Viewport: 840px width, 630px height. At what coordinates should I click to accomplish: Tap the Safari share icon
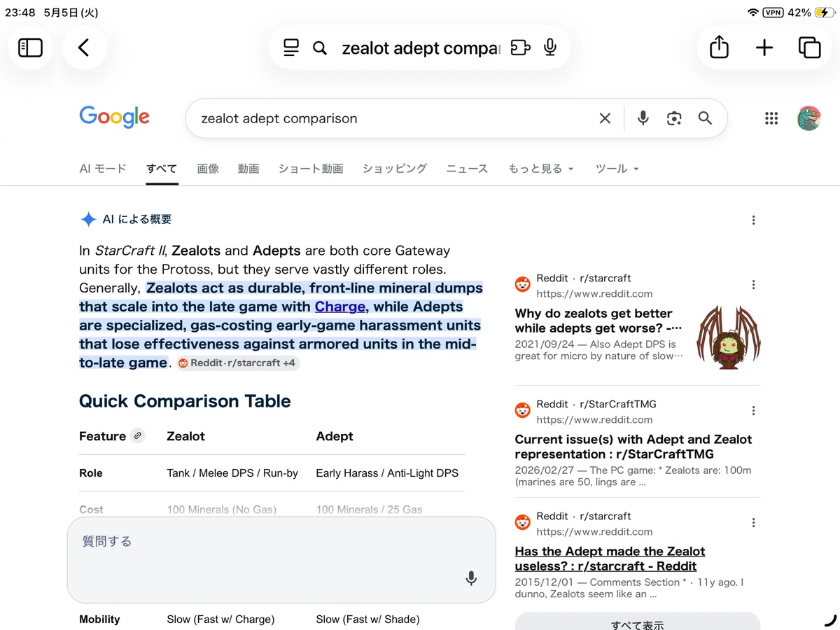click(x=719, y=48)
